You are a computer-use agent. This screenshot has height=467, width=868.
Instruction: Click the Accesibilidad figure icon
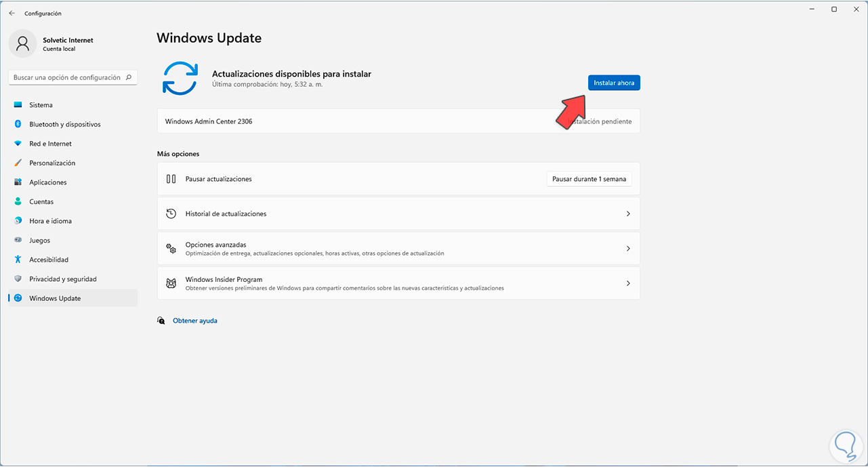(18, 260)
